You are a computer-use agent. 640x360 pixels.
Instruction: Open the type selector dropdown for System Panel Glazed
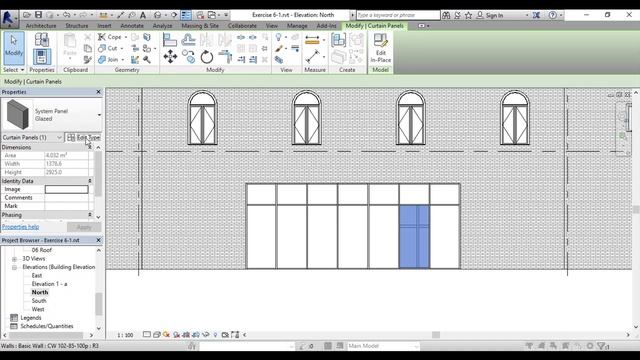point(99,115)
